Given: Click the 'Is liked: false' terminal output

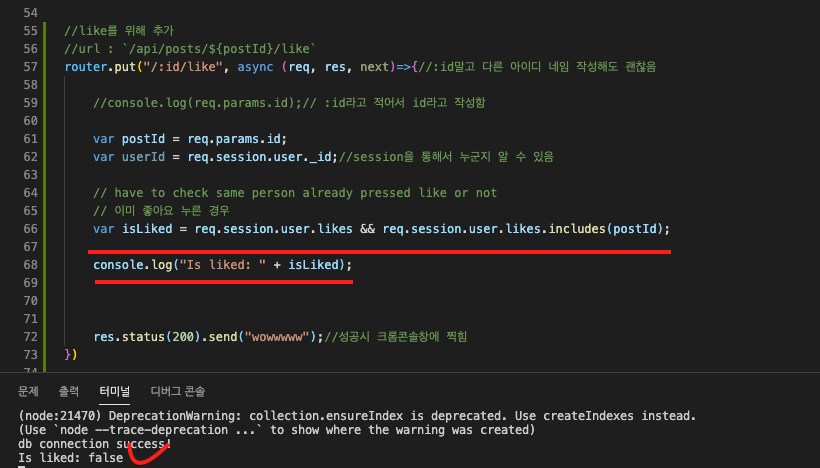Looking at the screenshot, I should [x=71, y=458].
